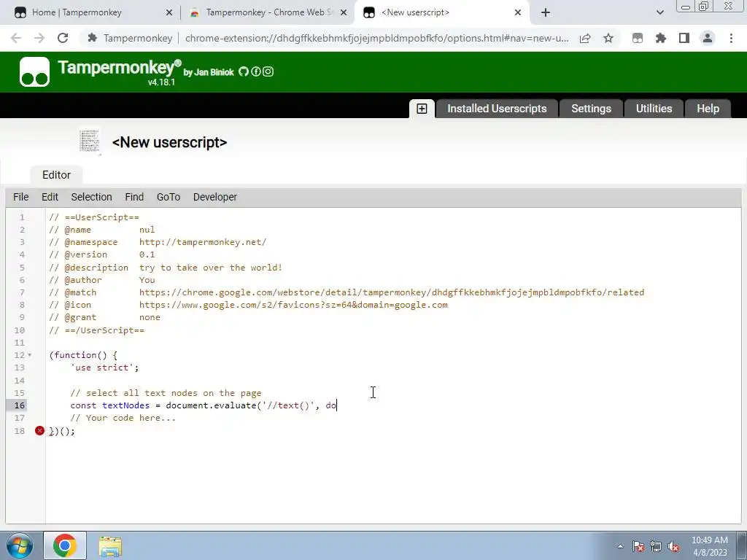Open the Utilities tab
Screen dimensions: 747x560
point(654,109)
